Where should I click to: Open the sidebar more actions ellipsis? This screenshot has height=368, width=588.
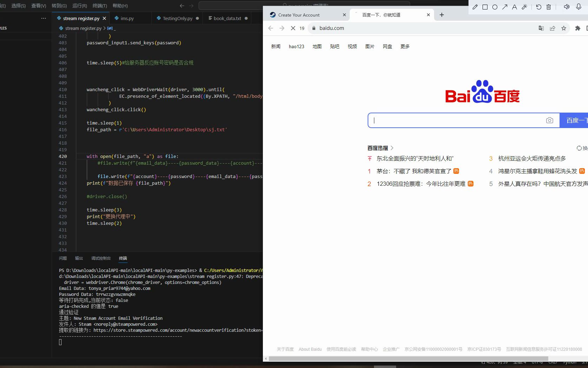pos(43,18)
